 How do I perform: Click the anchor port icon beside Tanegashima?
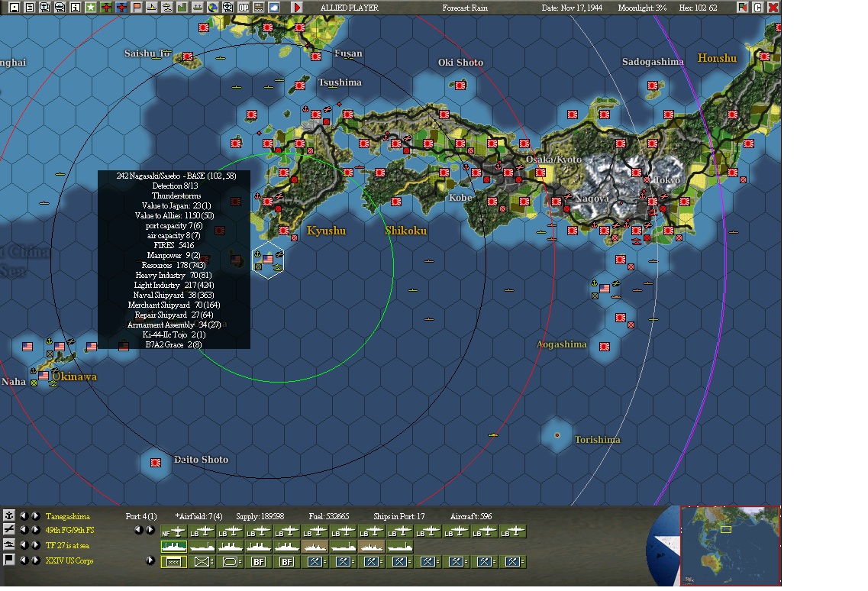coord(8,515)
